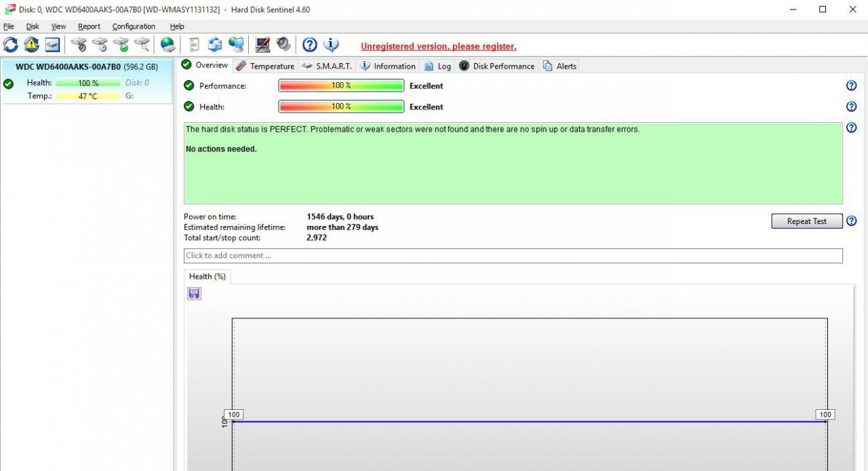Click the green Health bar in disk list
This screenshot has height=471, width=868.
pyautogui.click(x=88, y=83)
